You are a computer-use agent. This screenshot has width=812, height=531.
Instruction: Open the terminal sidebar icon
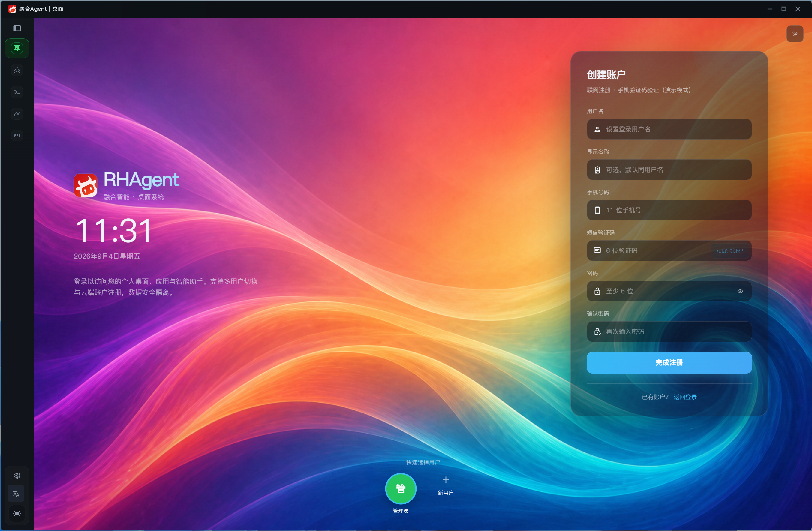pyautogui.click(x=17, y=92)
